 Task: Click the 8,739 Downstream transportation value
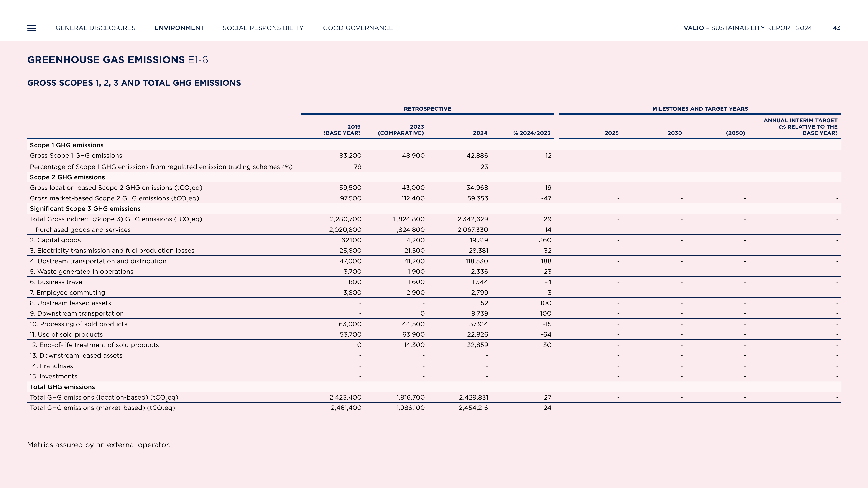click(x=480, y=314)
